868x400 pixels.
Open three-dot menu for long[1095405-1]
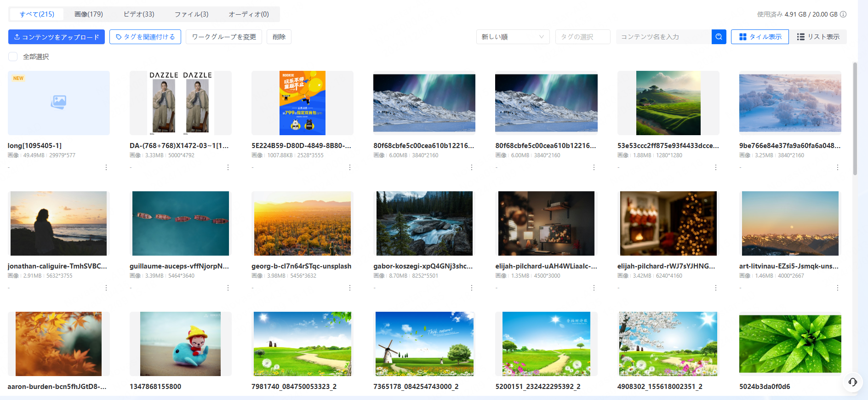[106, 167]
